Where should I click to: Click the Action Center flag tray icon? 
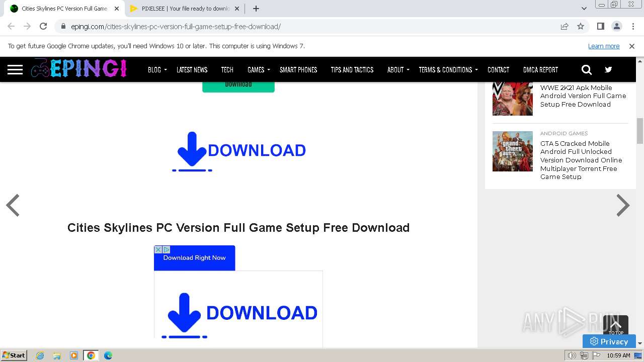coord(596,355)
